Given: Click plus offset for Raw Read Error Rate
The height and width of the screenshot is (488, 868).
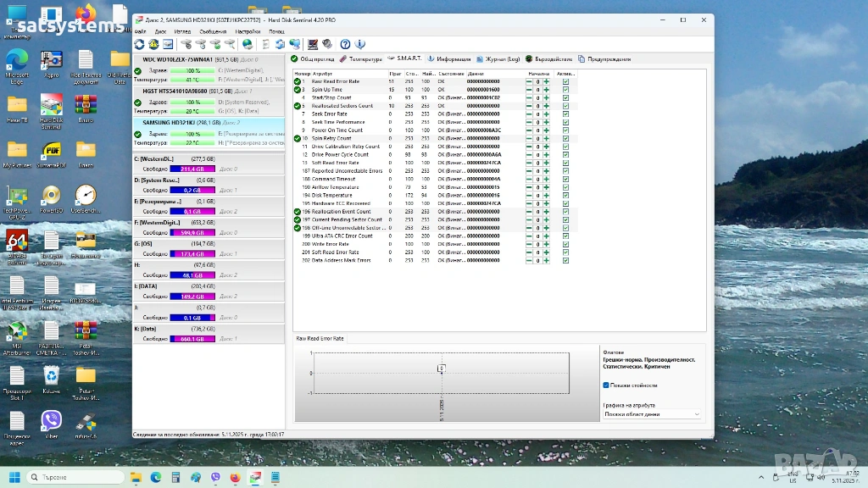Looking at the screenshot, I should [547, 81].
